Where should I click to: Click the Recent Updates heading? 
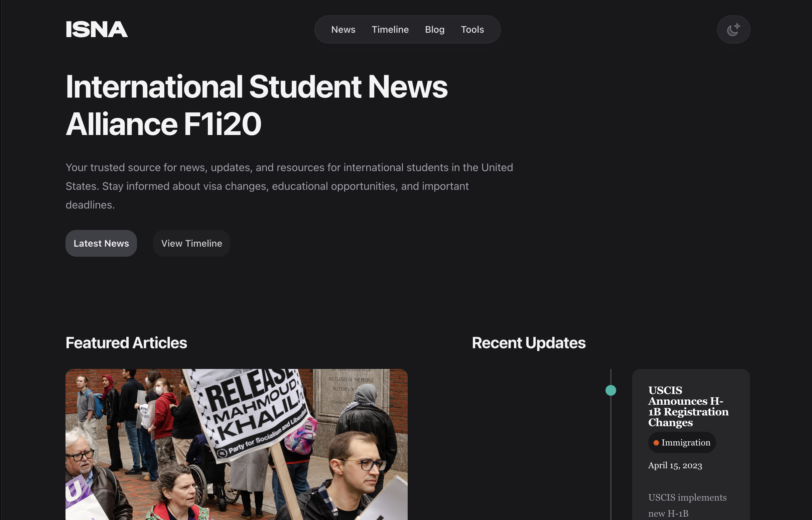528,343
